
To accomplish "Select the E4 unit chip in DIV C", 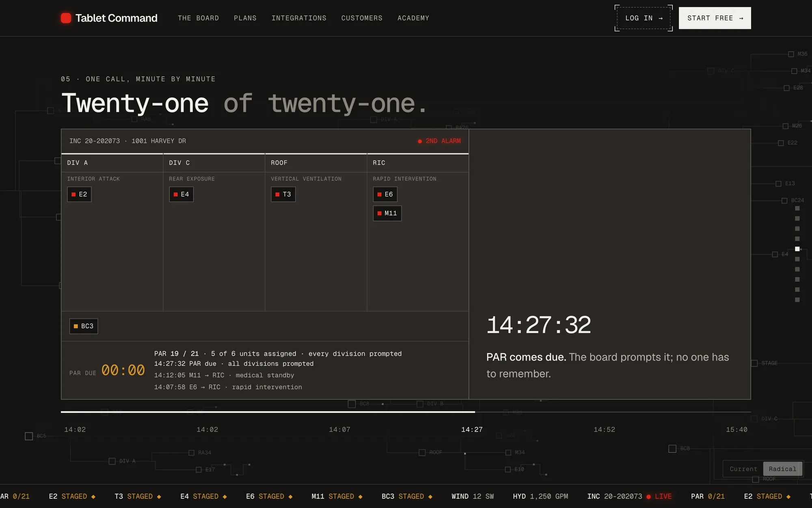I will (x=181, y=194).
